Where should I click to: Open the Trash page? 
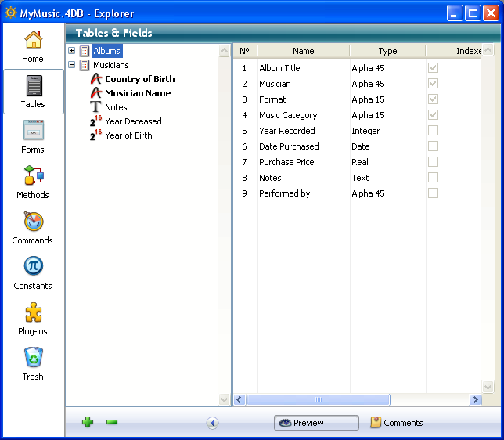point(33,364)
